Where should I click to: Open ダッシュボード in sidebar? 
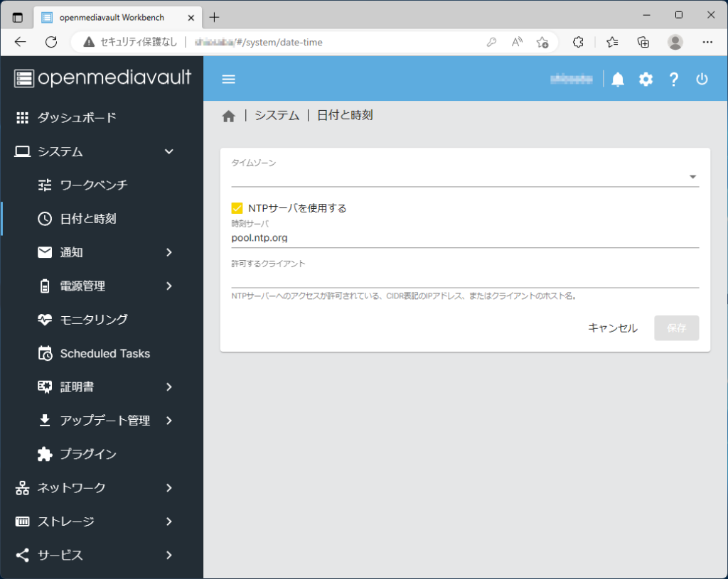pyautogui.click(x=77, y=118)
